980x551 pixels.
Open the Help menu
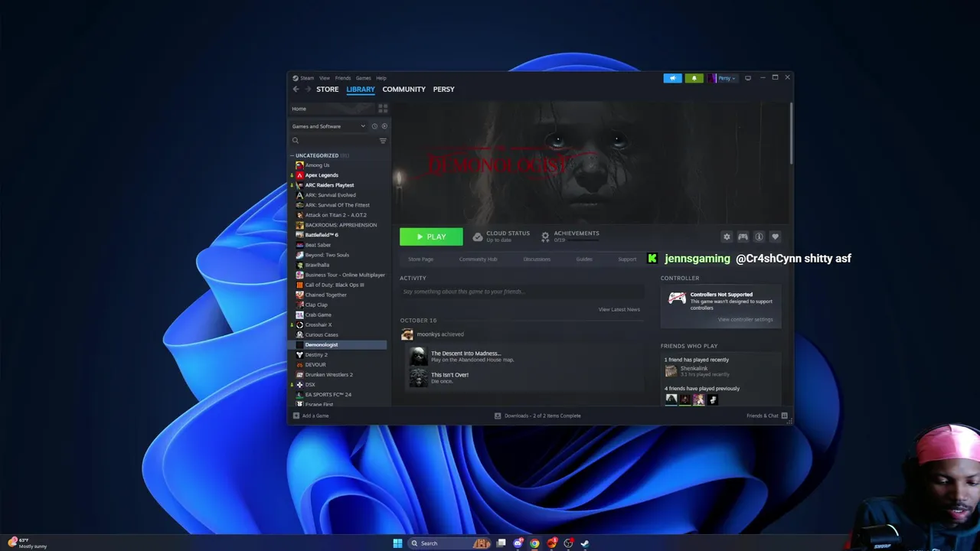[381, 78]
